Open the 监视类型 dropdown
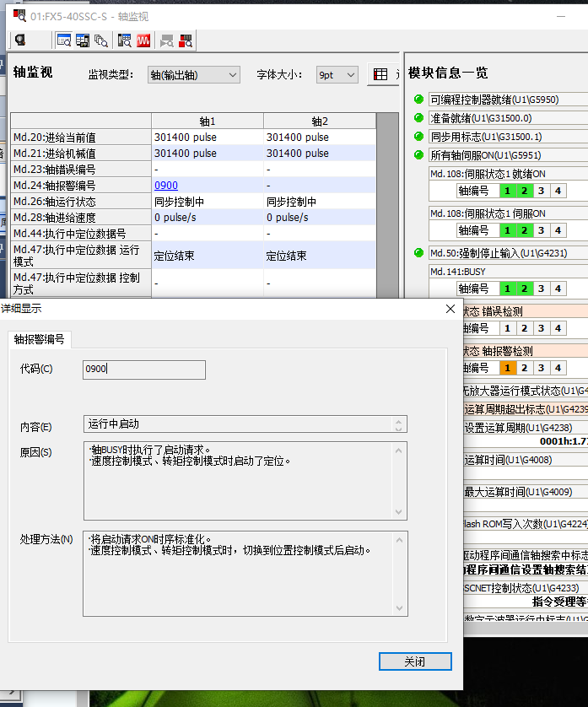 (x=193, y=75)
